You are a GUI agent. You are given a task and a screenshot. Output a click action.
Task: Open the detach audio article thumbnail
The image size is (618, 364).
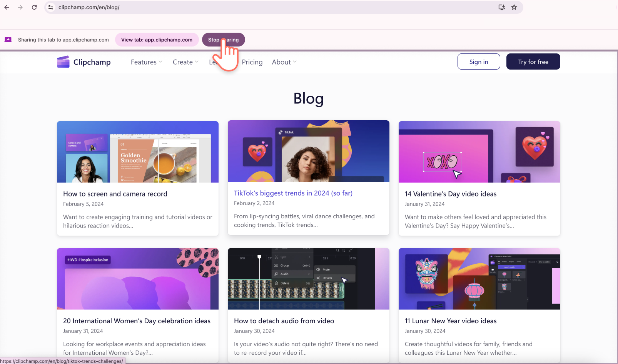[x=309, y=279]
